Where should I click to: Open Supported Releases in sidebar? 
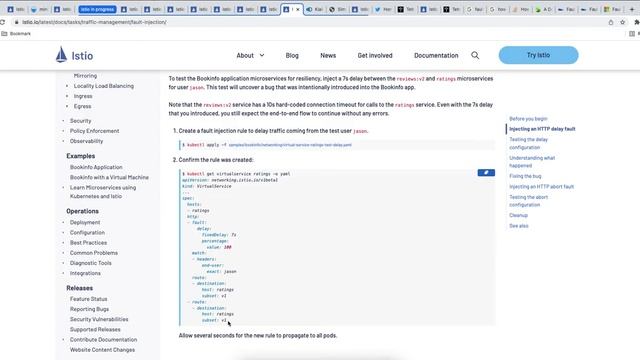[x=95, y=330]
